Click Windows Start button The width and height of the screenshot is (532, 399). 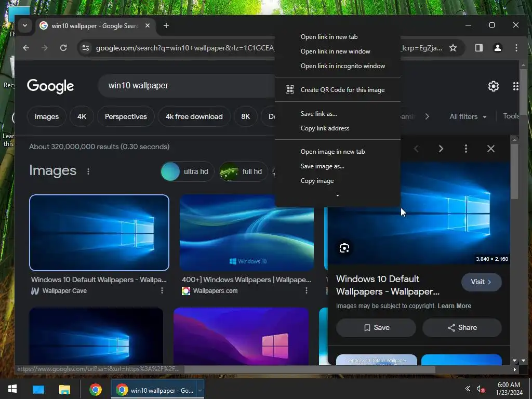(x=12, y=389)
